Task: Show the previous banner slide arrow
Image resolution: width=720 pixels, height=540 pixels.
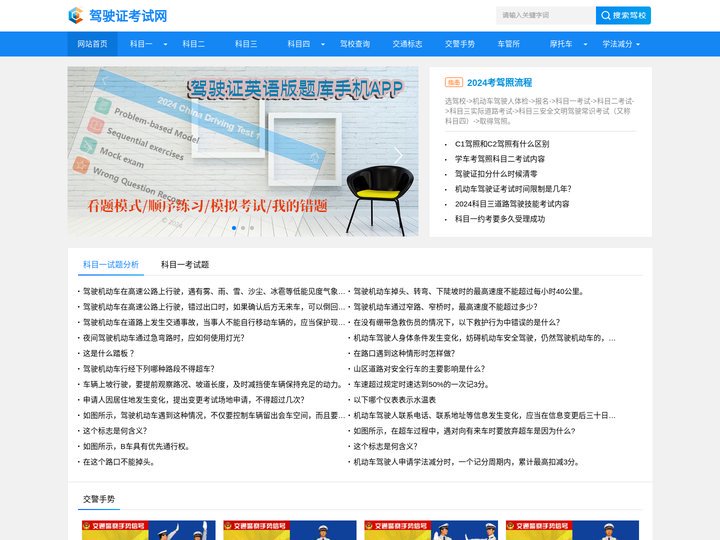Action: coord(104,80)
